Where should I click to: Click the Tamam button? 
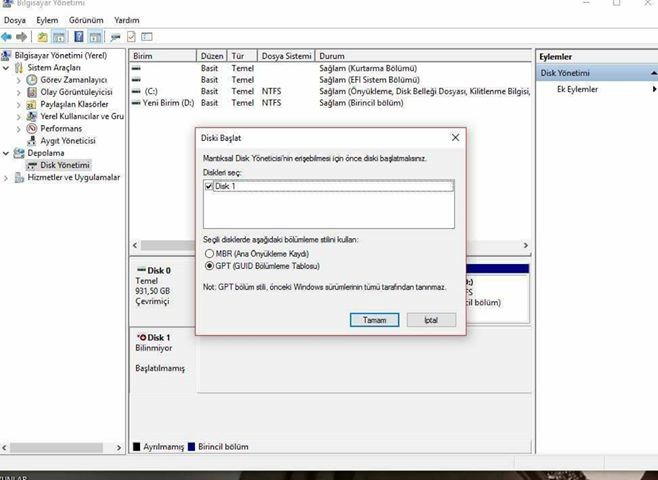pos(374,320)
